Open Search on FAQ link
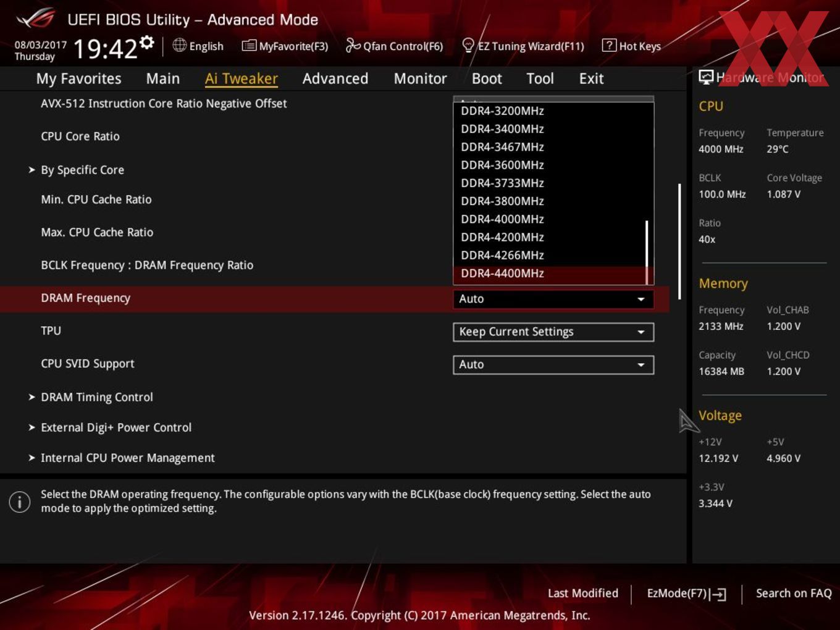 pos(794,593)
